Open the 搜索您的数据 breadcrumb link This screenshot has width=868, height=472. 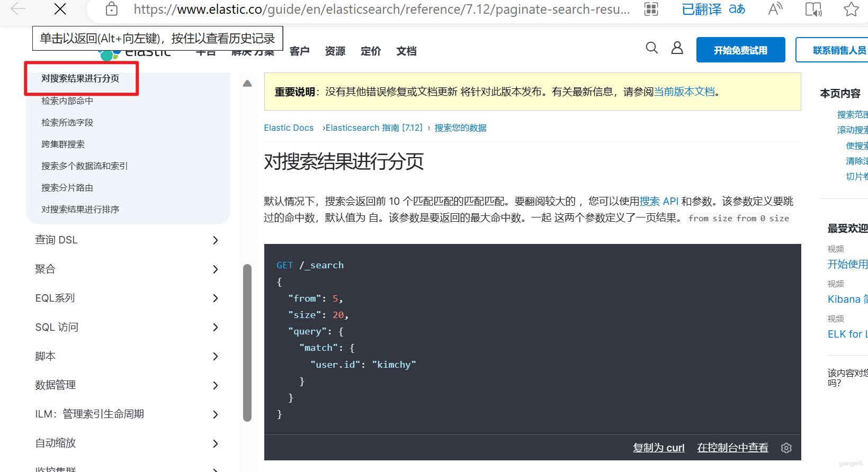(x=460, y=128)
